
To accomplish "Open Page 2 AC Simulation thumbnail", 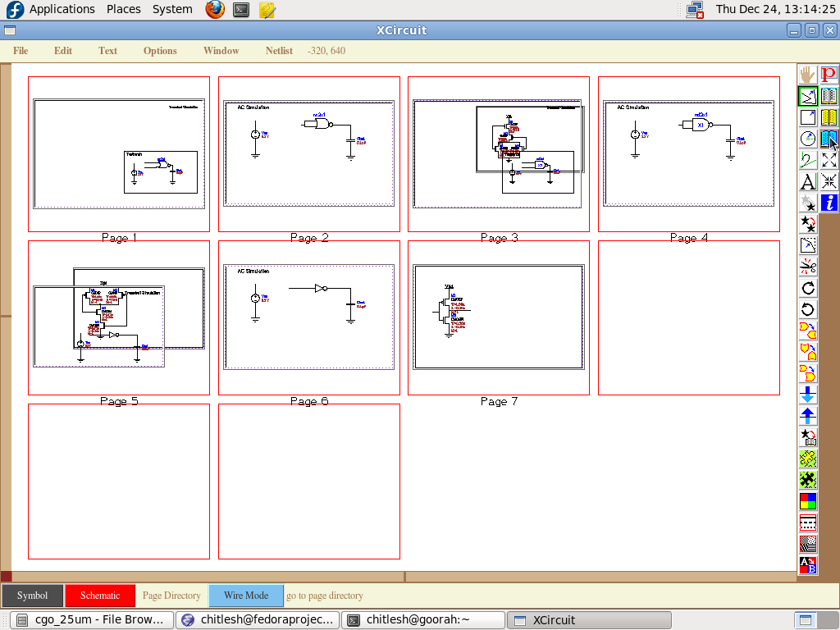I will pos(308,154).
